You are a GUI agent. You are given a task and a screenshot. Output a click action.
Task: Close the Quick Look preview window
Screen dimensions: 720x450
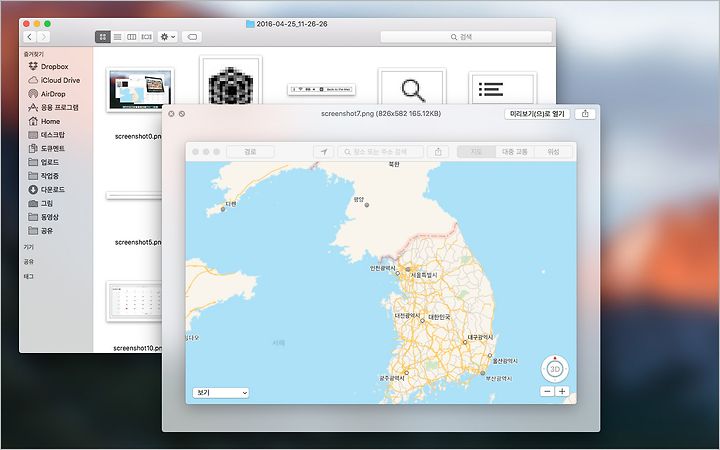171,114
